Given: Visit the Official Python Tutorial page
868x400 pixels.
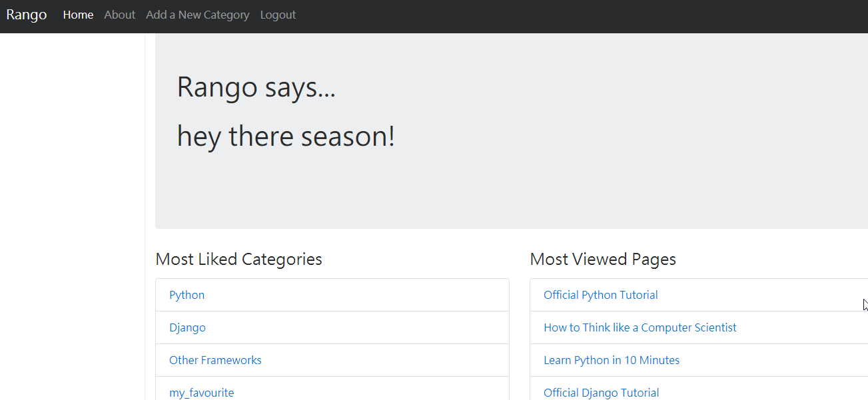Looking at the screenshot, I should click(x=600, y=295).
